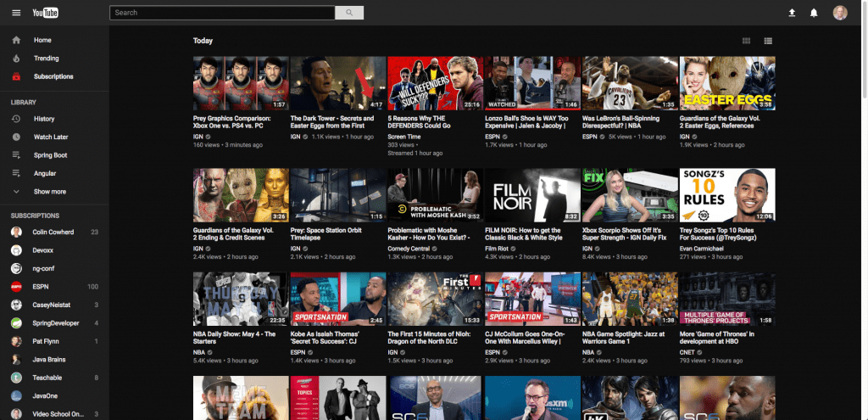Open the Comedy Central channel link
The image size is (868, 420).
[x=409, y=249]
